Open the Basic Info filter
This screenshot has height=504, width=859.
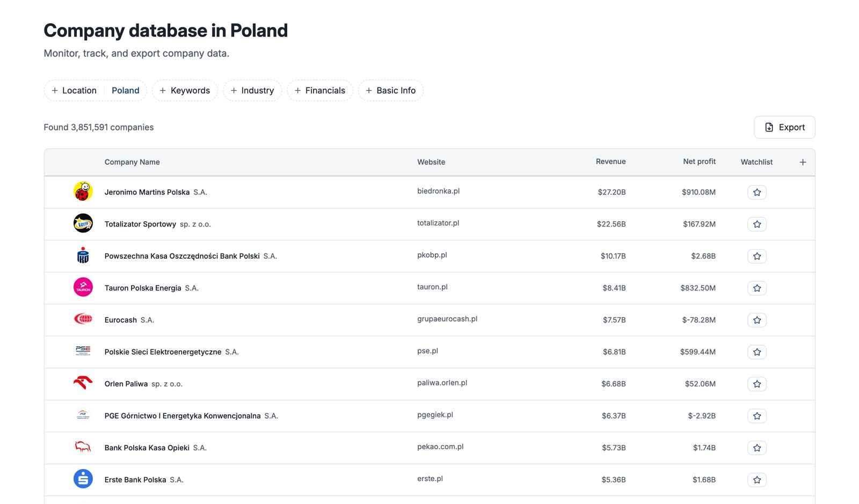(391, 91)
